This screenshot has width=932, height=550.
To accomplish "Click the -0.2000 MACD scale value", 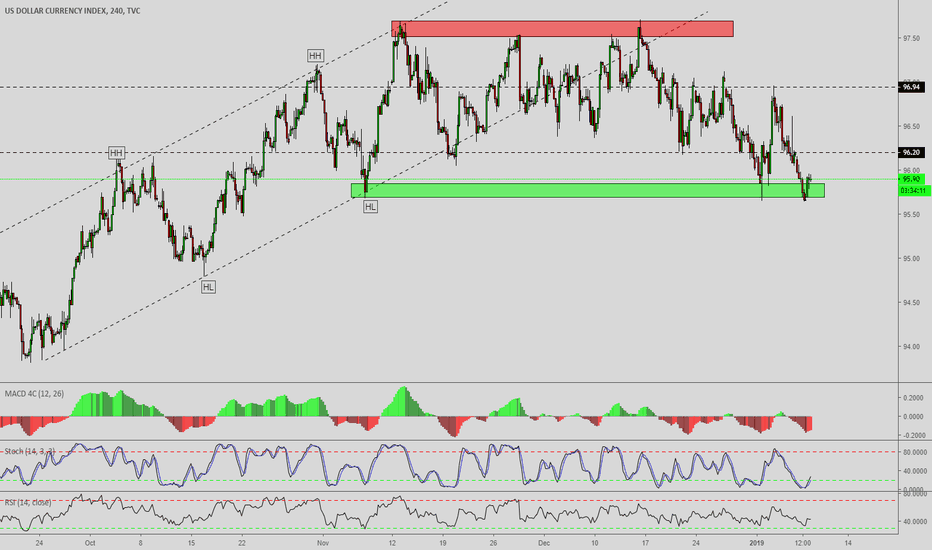I will point(912,435).
